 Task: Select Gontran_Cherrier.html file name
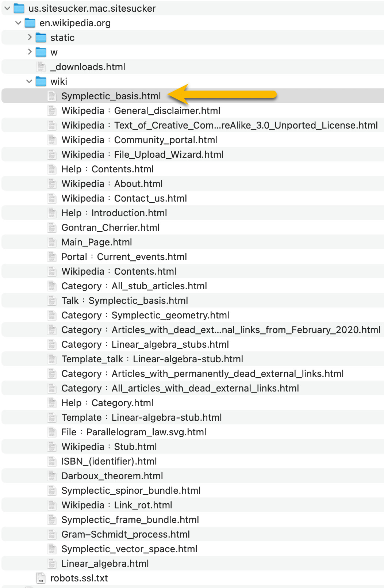pos(110,228)
